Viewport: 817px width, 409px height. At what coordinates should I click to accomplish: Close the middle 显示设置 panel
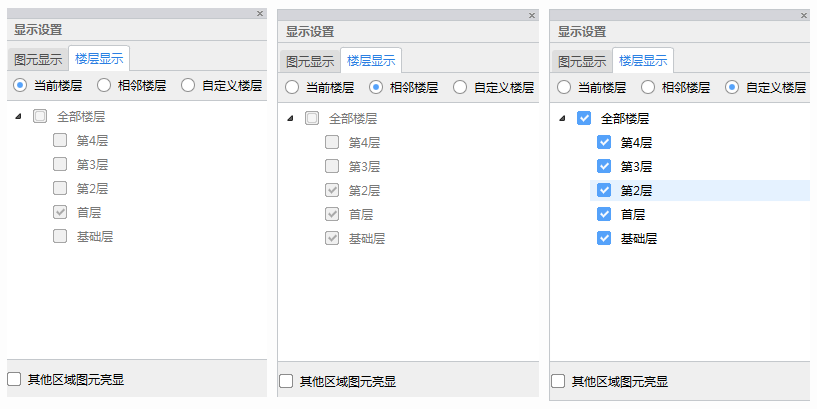pos(532,16)
